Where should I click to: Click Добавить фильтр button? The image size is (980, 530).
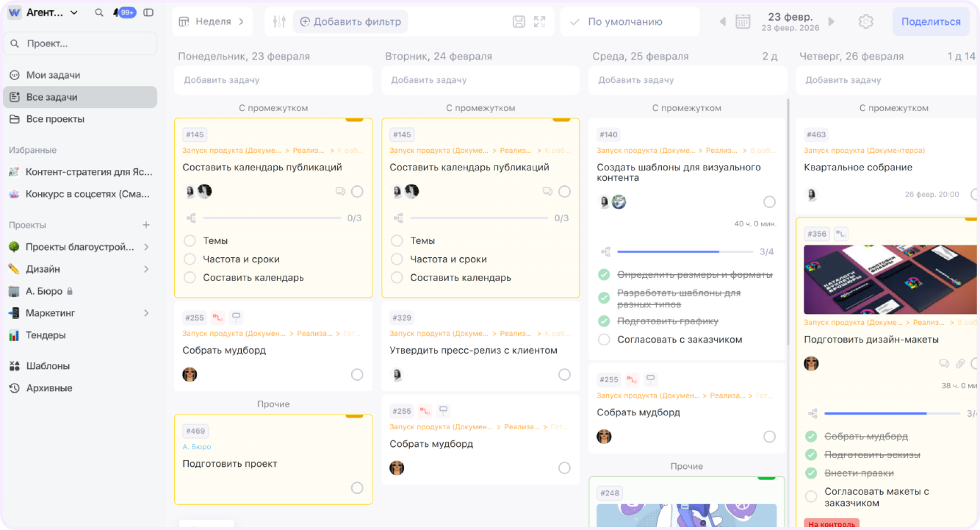coord(350,22)
